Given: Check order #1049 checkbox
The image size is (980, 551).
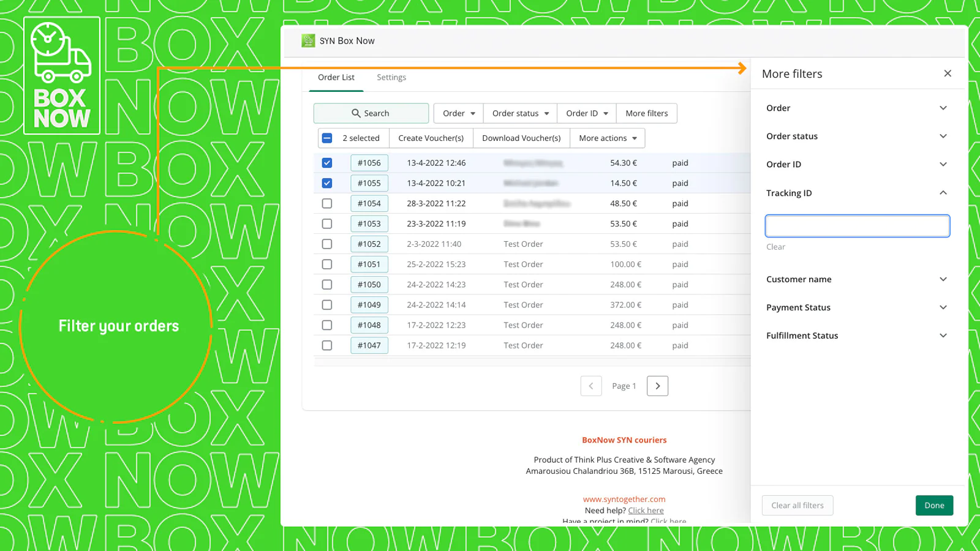Looking at the screenshot, I should point(327,304).
